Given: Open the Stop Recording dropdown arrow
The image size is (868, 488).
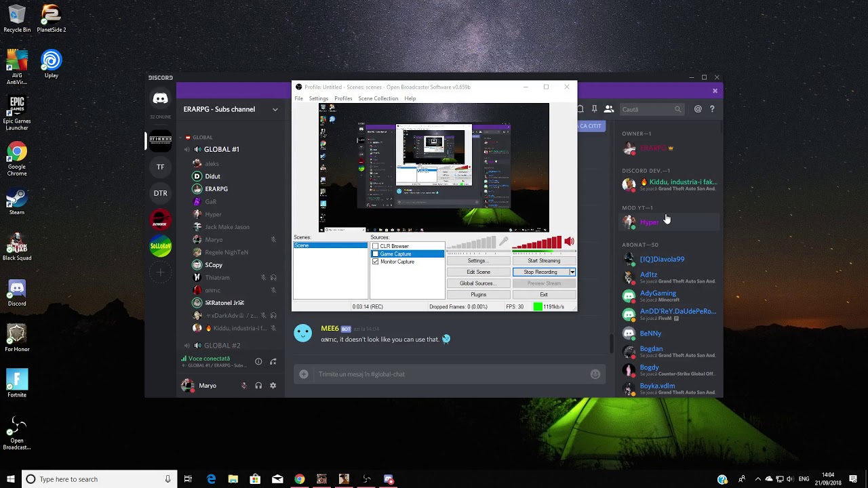Looking at the screenshot, I should (x=572, y=272).
